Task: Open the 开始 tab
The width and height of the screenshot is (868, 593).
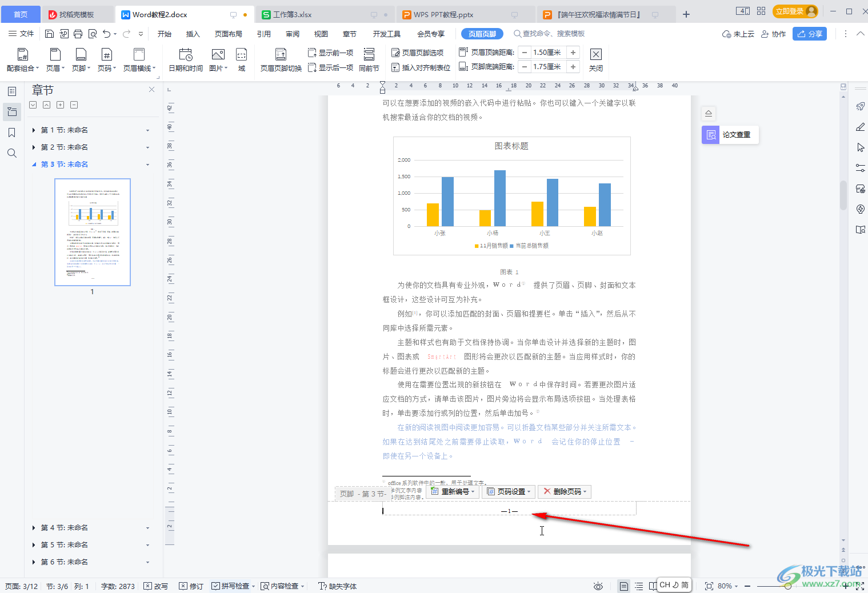Action: [x=165, y=34]
